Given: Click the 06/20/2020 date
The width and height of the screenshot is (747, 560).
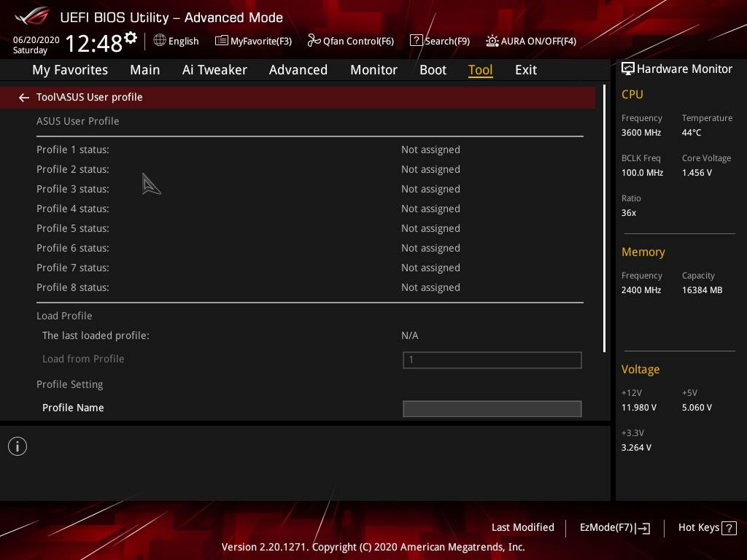Looking at the screenshot, I should (36, 39).
